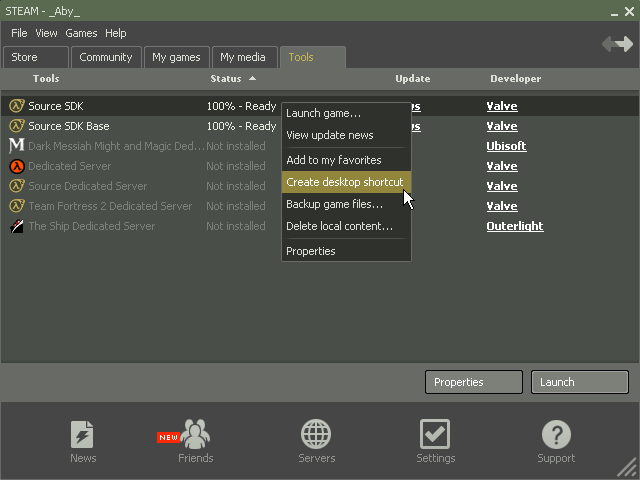640x480 pixels.
Task: Open the News section icon
Action: coord(82,434)
